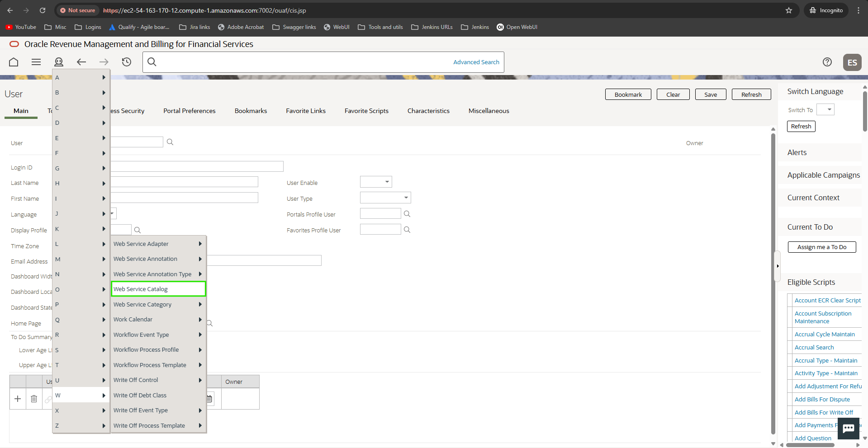Click search icon beside Portals Profile User
The height and width of the screenshot is (448, 868).
407,214
